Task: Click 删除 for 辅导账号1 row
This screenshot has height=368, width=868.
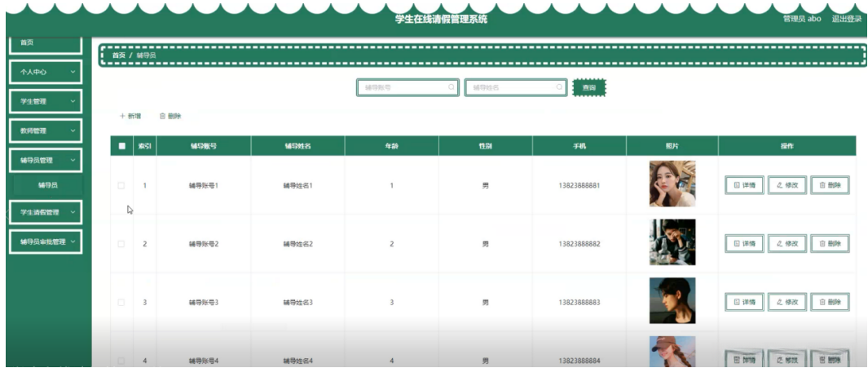Action: 830,185
